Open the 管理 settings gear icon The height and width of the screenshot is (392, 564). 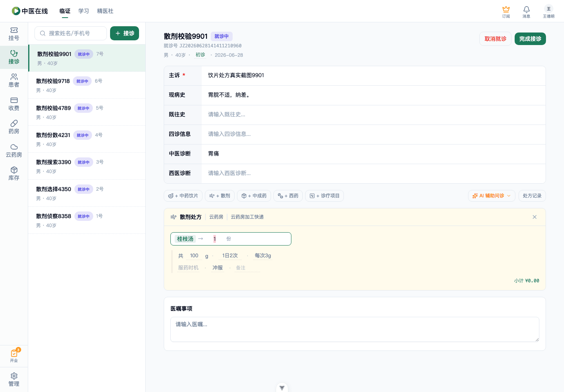[14, 380]
